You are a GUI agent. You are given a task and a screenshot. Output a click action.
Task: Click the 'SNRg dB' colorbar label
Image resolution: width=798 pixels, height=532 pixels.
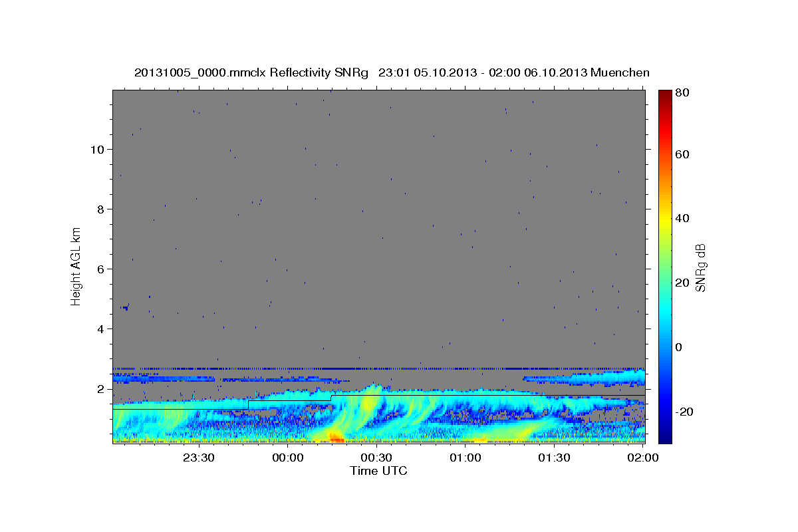tap(700, 267)
